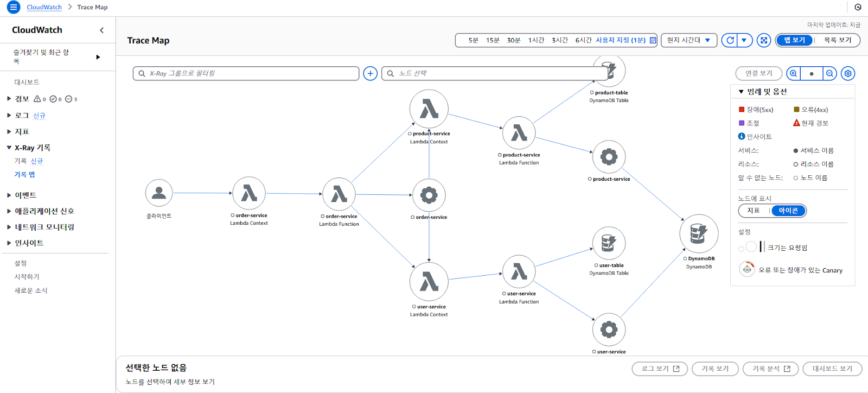Select the 5분 time range
The image size is (868, 393).
(x=474, y=40)
